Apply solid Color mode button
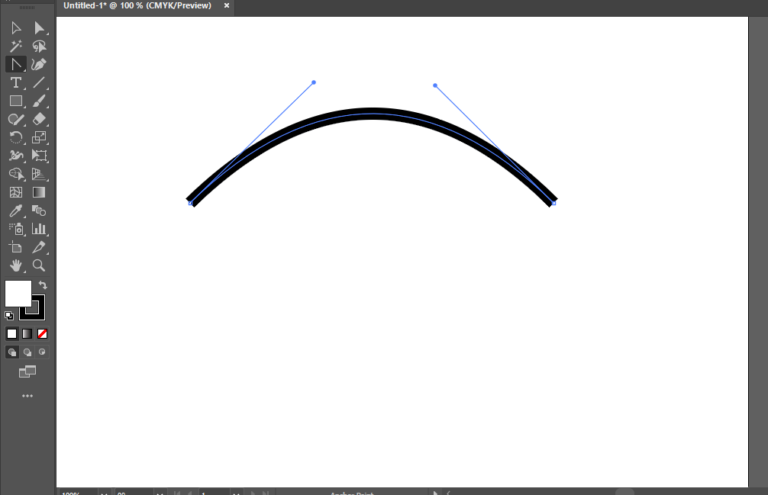 pos(12,334)
